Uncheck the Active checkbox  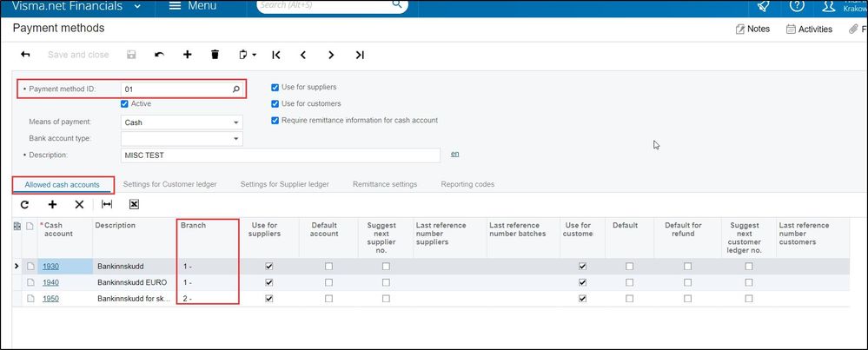(125, 104)
